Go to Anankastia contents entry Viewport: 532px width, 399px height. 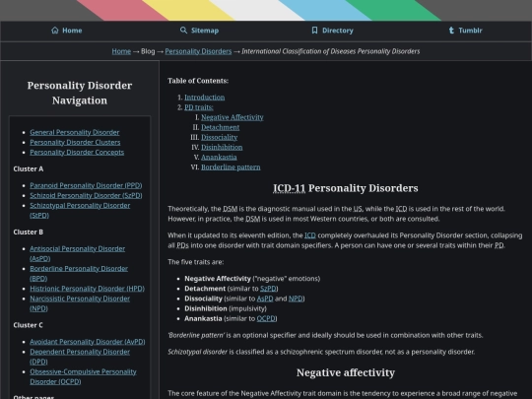pyautogui.click(x=219, y=157)
